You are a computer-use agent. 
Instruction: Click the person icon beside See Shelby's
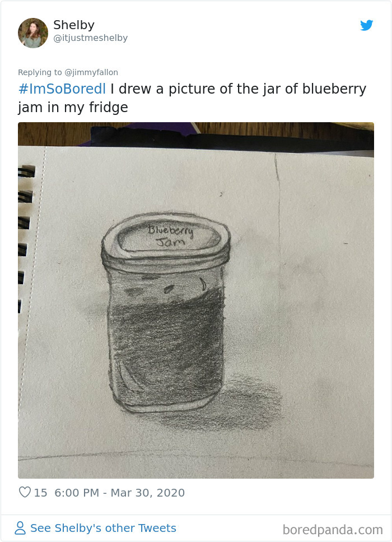pyautogui.click(x=20, y=528)
